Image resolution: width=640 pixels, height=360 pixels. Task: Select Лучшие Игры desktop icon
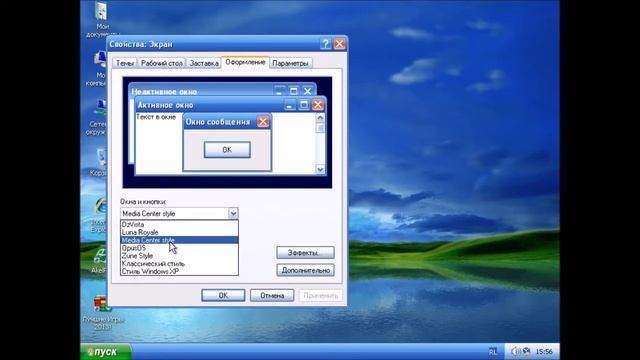[102, 313]
